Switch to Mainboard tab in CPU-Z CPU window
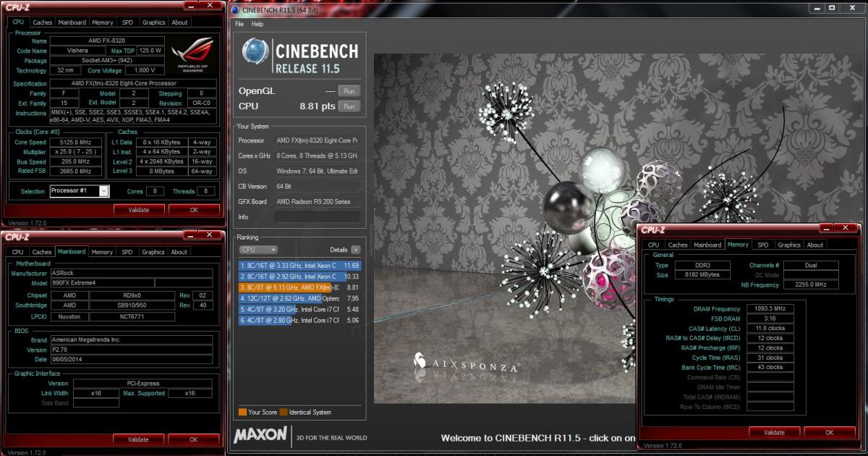This screenshot has width=868, height=456. point(72,22)
